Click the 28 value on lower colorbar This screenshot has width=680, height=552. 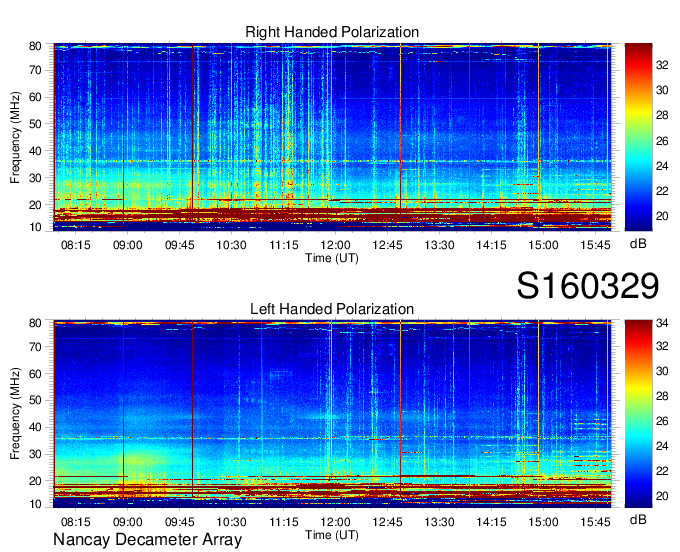click(x=662, y=396)
